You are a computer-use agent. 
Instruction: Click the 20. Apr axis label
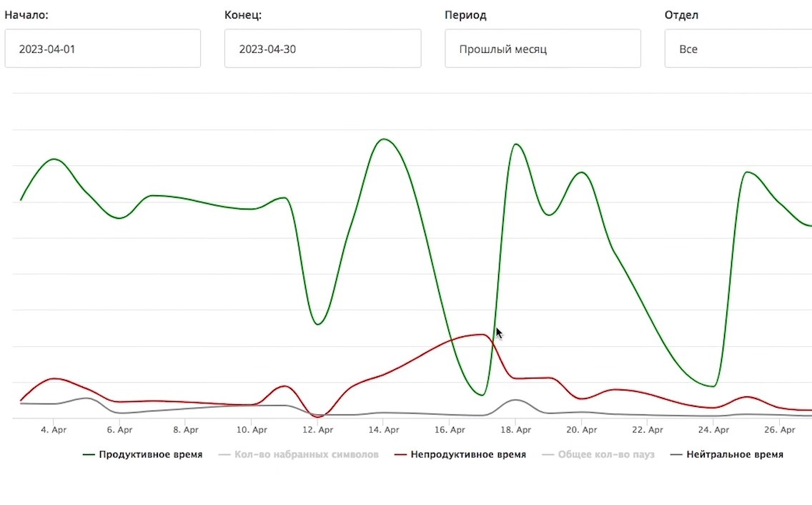[x=581, y=430]
